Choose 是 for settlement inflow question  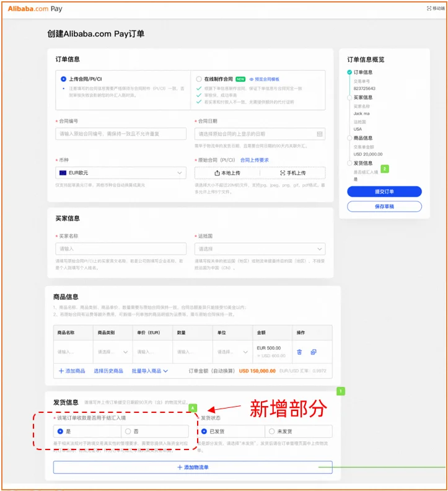coord(61,431)
